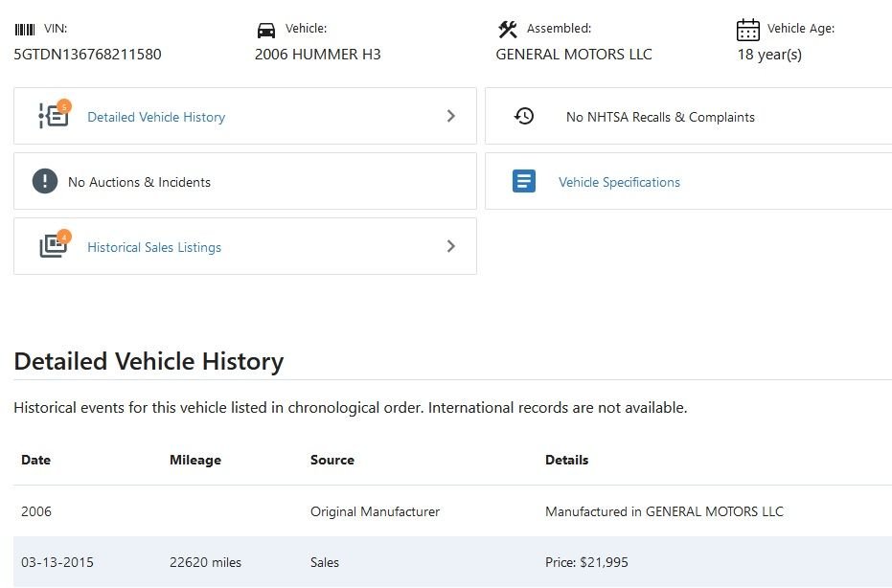Click the calendar icon beside Vehicle Age
The width and height of the screenshot is (892, 588).
click(x=748, y=30)
